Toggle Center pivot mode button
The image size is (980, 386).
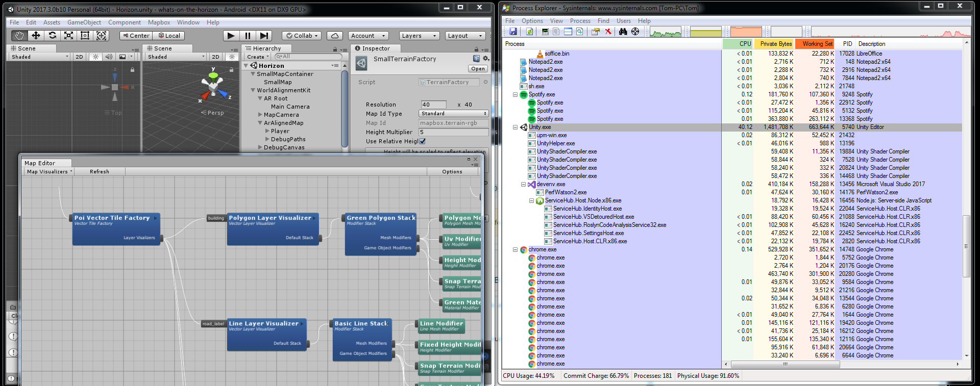(136, 36)
